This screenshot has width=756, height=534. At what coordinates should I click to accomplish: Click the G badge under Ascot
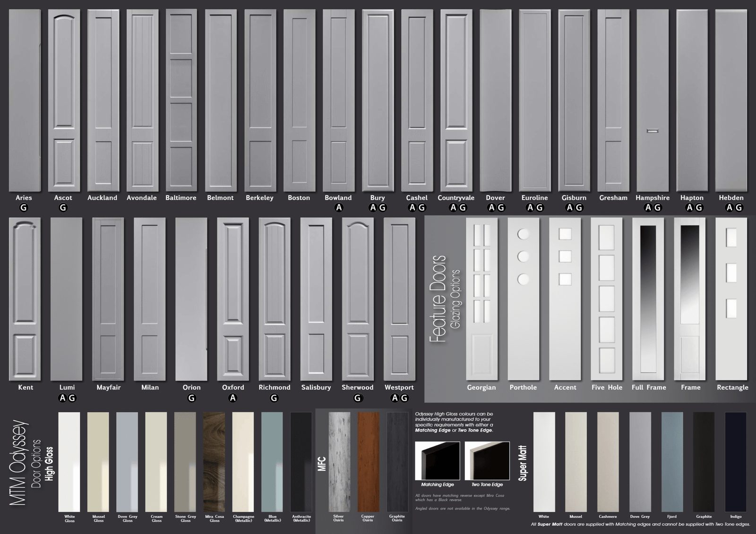63,208
